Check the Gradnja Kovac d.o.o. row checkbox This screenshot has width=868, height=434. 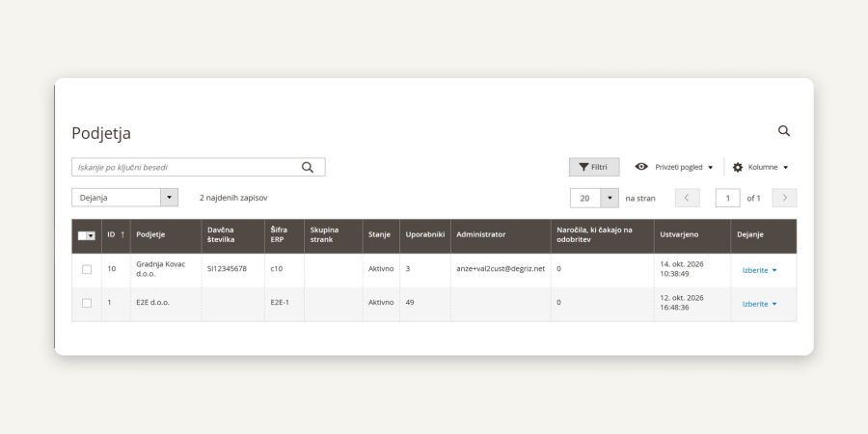(x=87, y=269)
